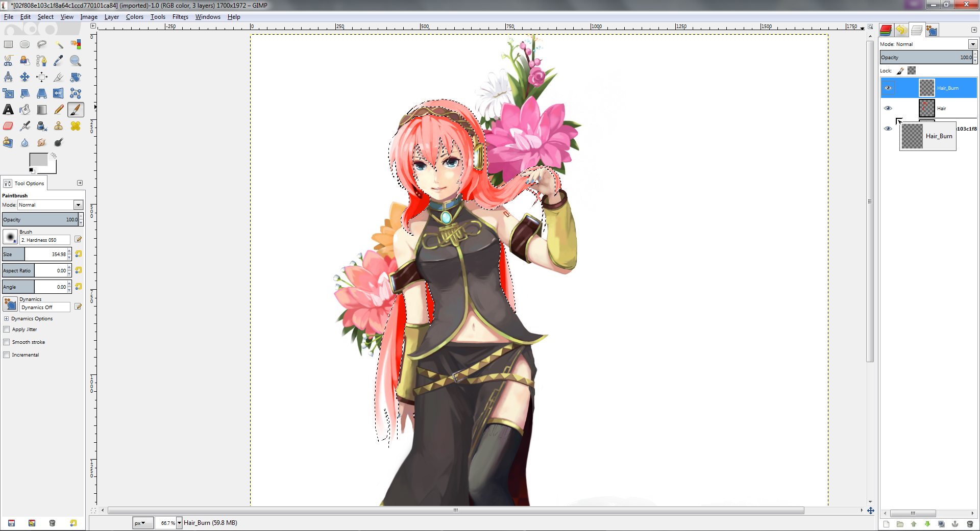
Task: Delete the current layer with trash icon
Action: tap(970, 524)
